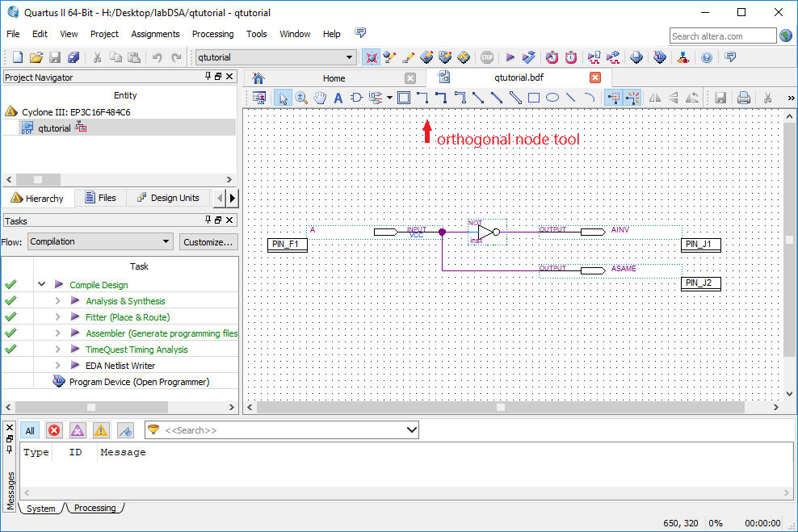Select the Orthogonal Conduit tool
This screenshot has width=798, height=532.
tap(460, 98)
